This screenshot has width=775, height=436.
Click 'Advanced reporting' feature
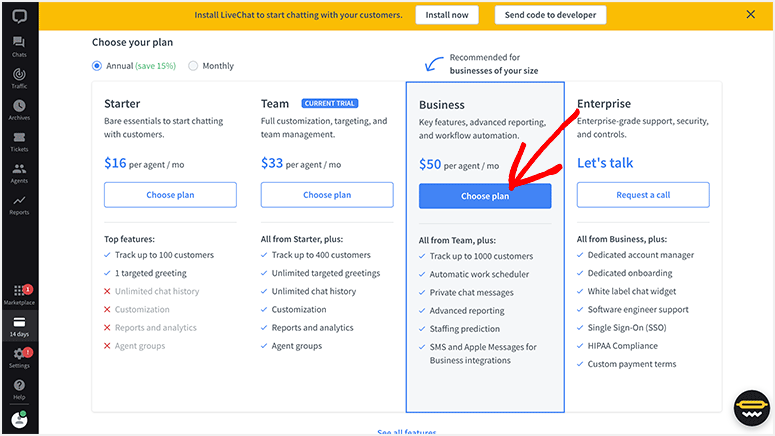coord(467,311)
